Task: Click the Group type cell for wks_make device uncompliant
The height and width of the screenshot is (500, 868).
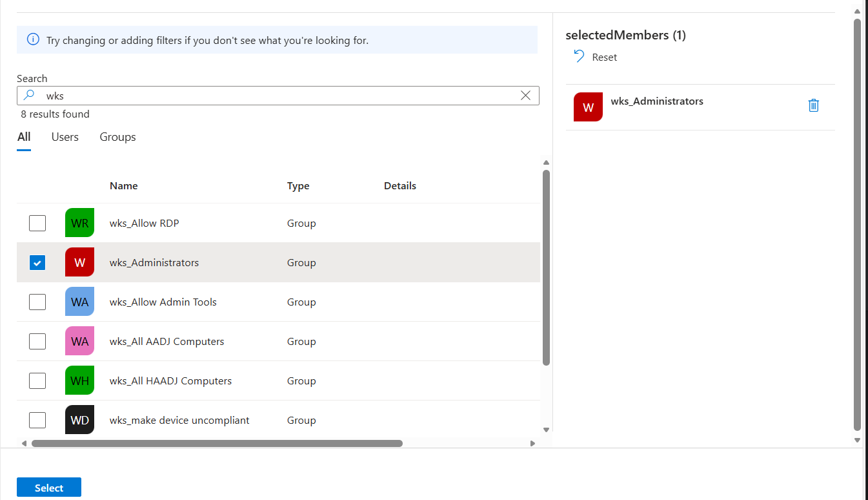Action: [x=301, y=420]
